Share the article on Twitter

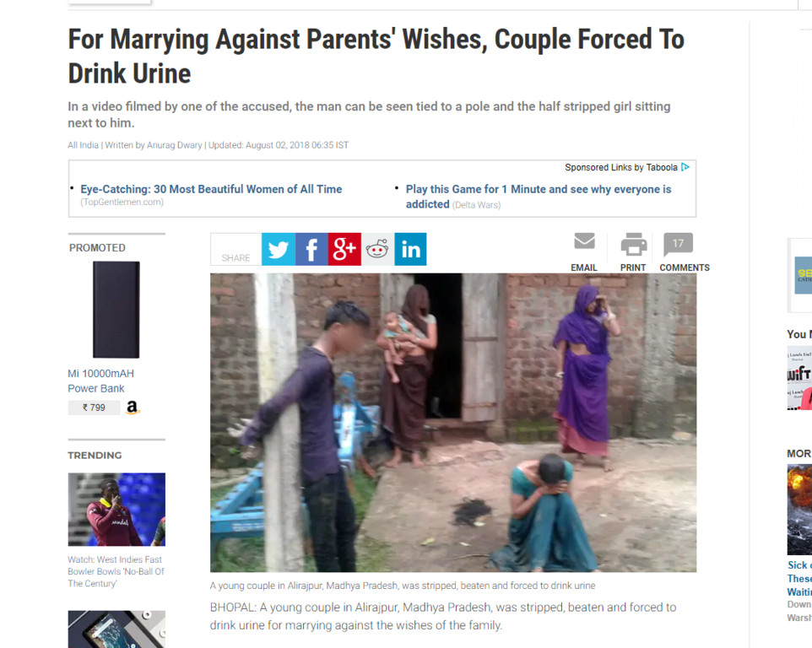278,249
